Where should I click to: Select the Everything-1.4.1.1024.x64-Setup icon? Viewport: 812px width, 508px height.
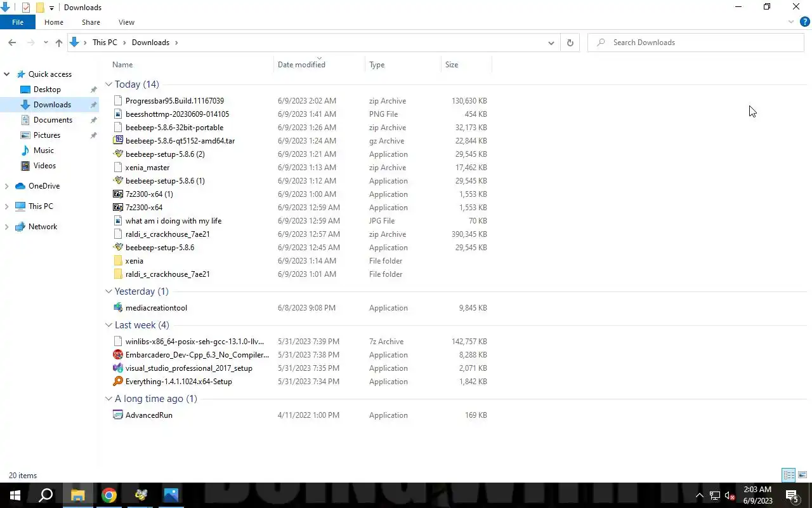point(117,382)
